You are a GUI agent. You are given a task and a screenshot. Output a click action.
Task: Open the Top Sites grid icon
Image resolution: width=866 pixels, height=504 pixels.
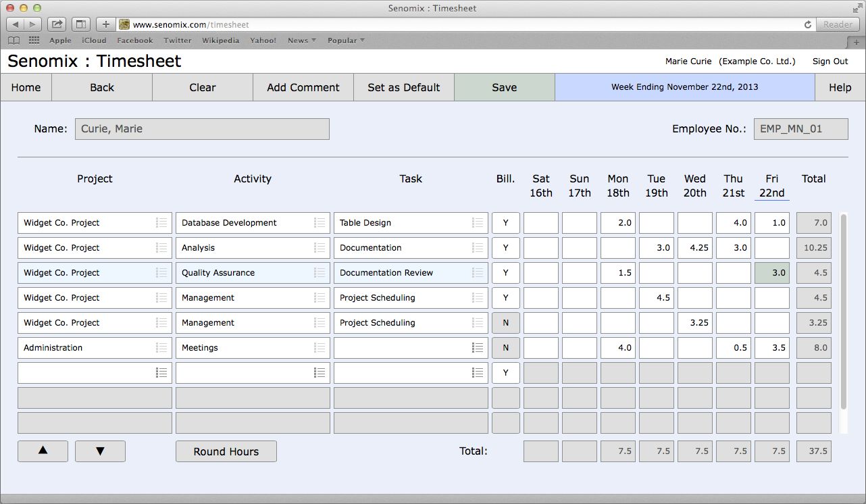click(34, 41)
